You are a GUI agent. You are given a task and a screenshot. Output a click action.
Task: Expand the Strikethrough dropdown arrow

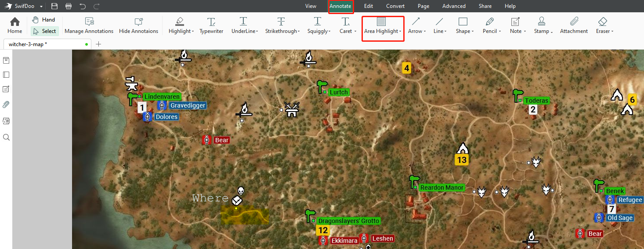(x=299, y=32)
